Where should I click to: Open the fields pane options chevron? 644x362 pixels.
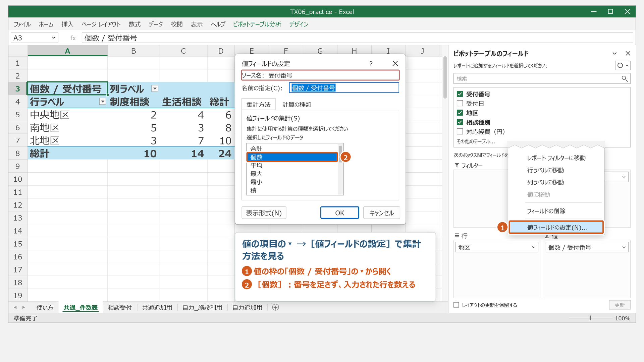coord(614,53)
